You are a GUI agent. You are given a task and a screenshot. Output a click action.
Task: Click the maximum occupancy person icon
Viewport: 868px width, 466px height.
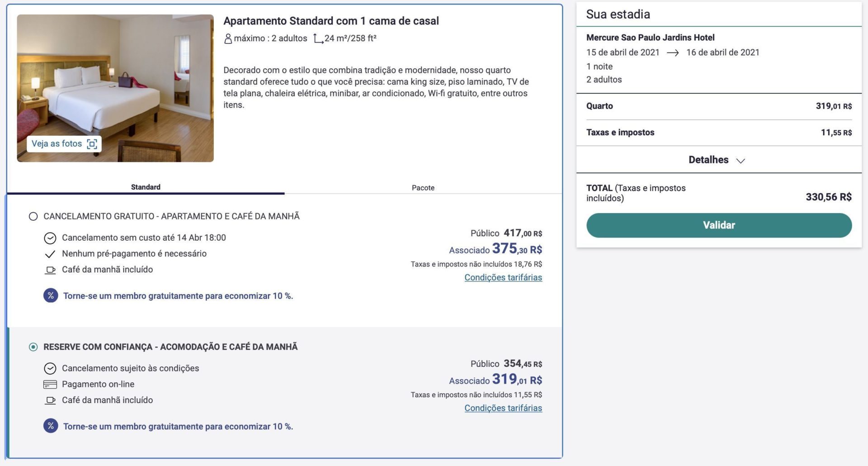(228, 38)
